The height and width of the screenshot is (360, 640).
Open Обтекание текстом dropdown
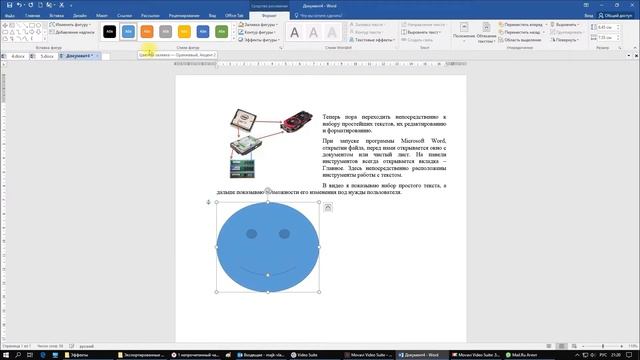point(487,33)
